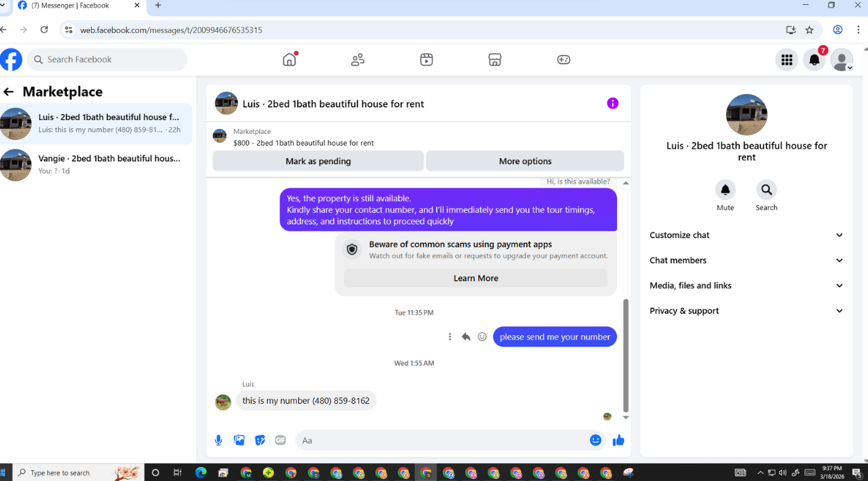Bookmark this page with the star icon

pos(809,30)
